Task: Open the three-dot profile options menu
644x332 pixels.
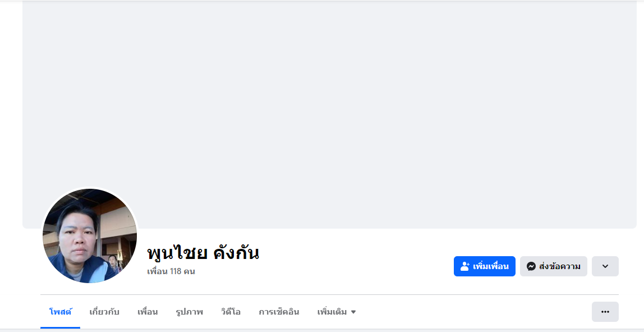Action: click(x=605, y=312)
